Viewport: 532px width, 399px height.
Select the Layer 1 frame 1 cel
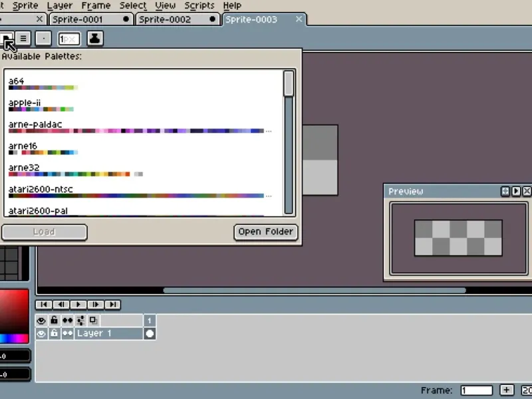click(x=149, y=334)
